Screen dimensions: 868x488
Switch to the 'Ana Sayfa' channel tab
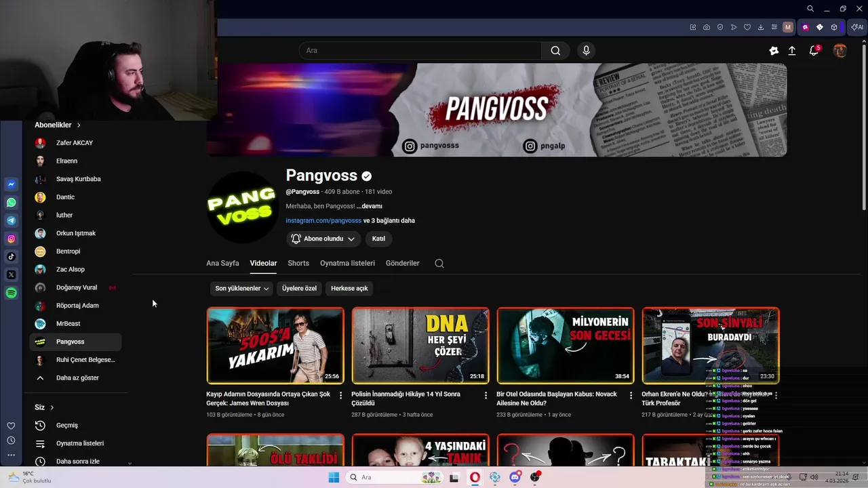coord(222,263)
